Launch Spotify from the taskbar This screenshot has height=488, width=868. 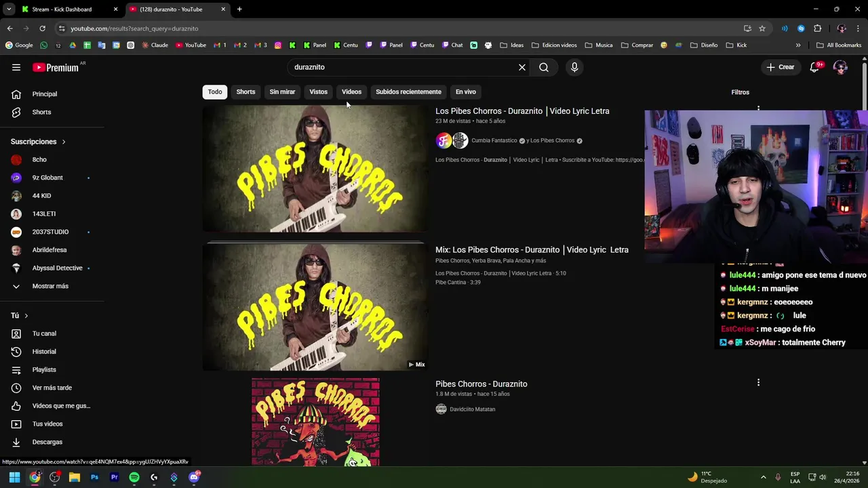(134, 477)
